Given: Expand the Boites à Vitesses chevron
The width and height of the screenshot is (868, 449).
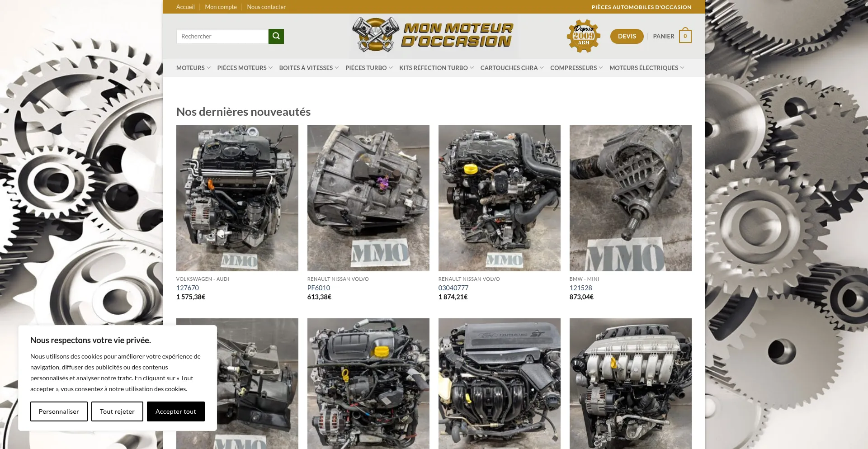Looking at the screenshot, I should (336, 68).
